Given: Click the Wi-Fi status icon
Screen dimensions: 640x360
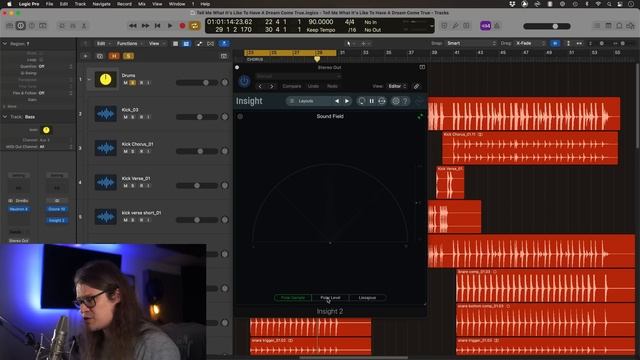Looking at the screenshot, I should click(598, 4).
